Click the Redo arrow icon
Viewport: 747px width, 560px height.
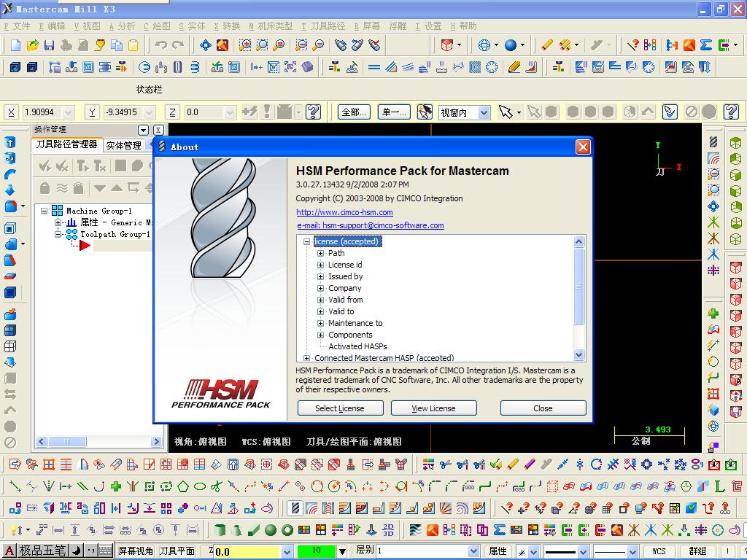[178, 45]
